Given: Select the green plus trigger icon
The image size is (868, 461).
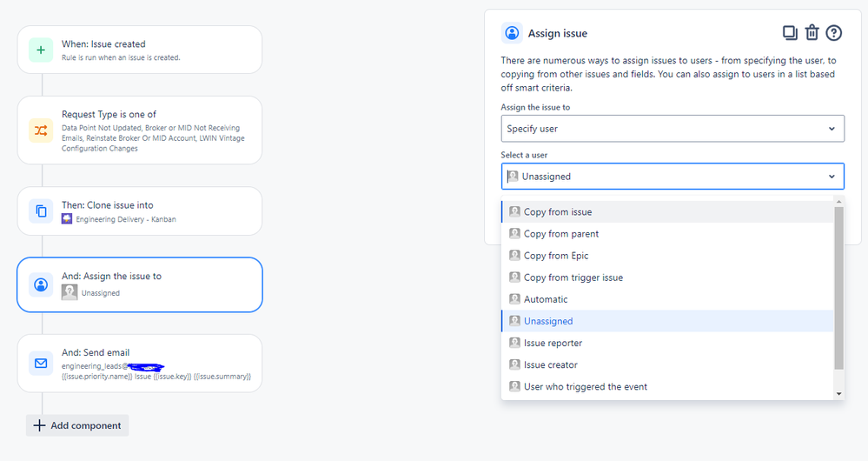Looking at the screenshot, I should 41,50.
